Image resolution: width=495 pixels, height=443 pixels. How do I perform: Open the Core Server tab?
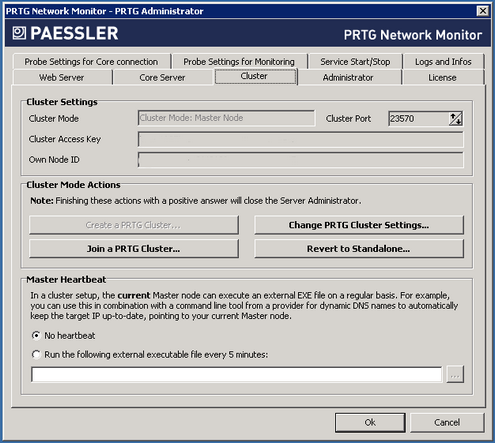(x=162, y=77)
